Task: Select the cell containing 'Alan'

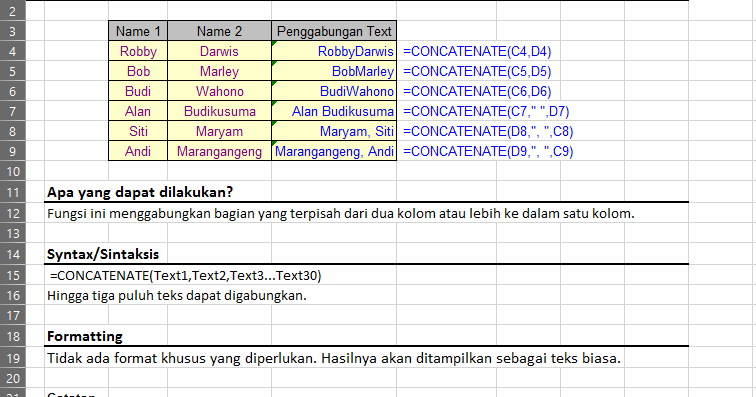Action: coord(138,111)
